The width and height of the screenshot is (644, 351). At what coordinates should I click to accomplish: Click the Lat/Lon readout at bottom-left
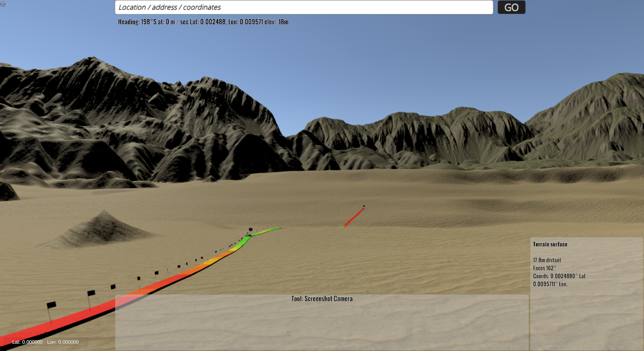click(x=45, y=342)
